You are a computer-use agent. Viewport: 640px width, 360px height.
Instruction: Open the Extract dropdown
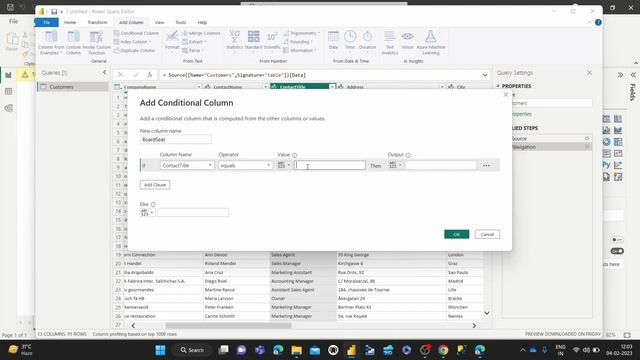point(194,42)
